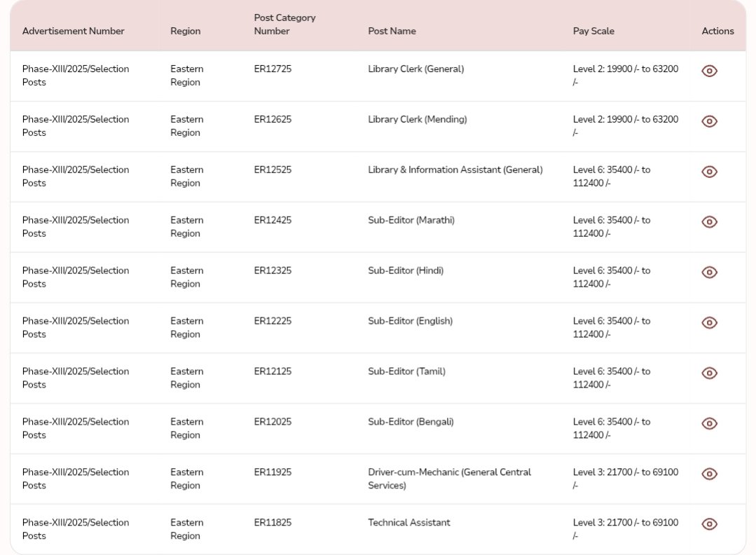Click the Post Category Number header
This screenshot has width=756, height=555.
click(284, 25)
